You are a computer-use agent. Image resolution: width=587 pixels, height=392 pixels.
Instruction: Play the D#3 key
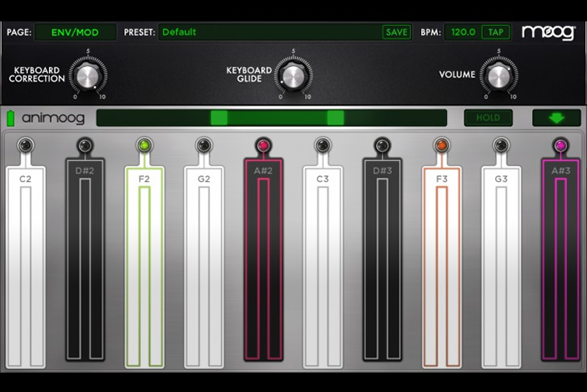[x=382, y=259]
